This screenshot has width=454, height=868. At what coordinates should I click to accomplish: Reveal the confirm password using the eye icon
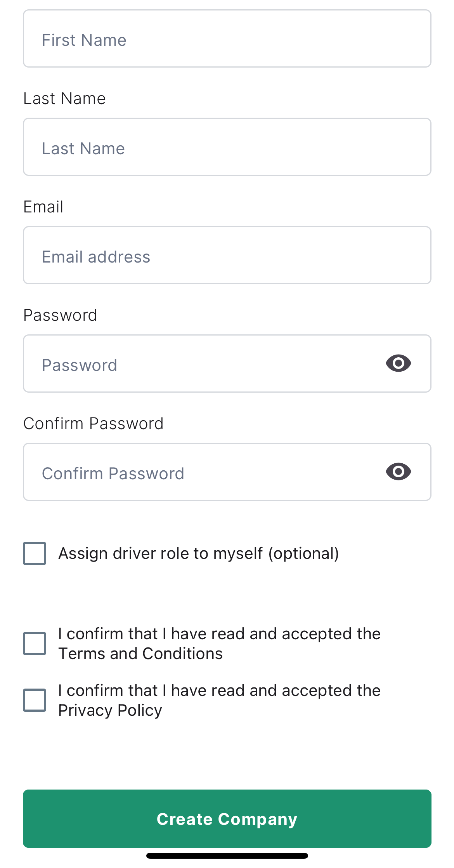[398, 471]
